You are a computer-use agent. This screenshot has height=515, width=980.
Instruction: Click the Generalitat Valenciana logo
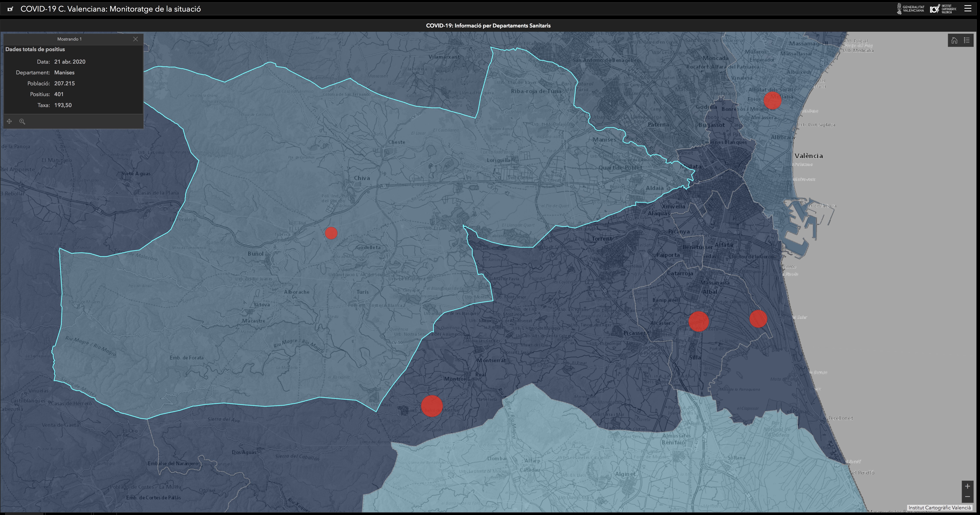click(910, 9)
